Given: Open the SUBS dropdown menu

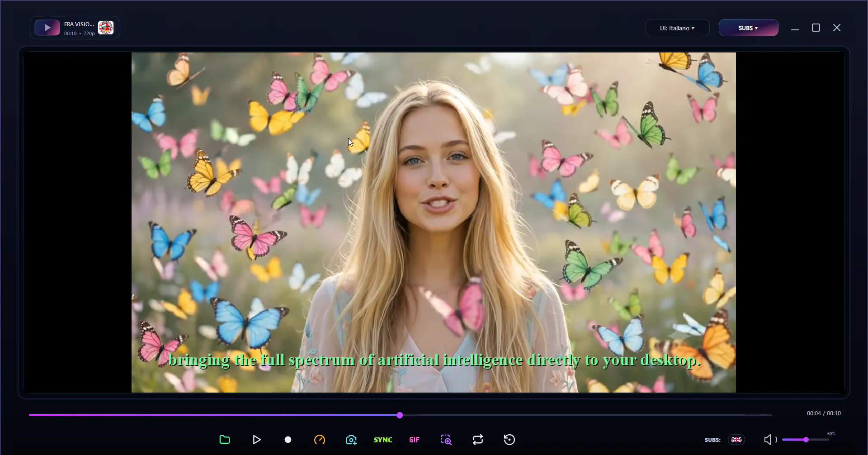Looking at the screenshot, I should tap(748, 28).
